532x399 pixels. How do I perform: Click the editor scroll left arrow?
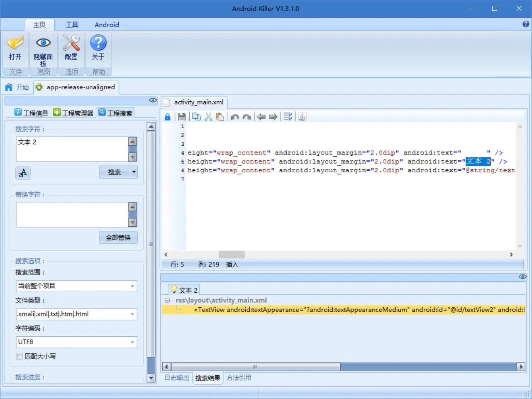[x=166, y=255]
